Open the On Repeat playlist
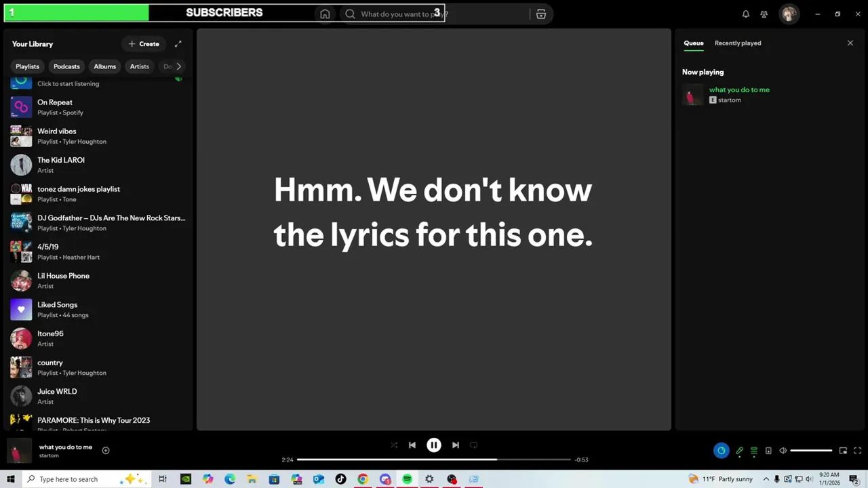 [x=98, y=107]
